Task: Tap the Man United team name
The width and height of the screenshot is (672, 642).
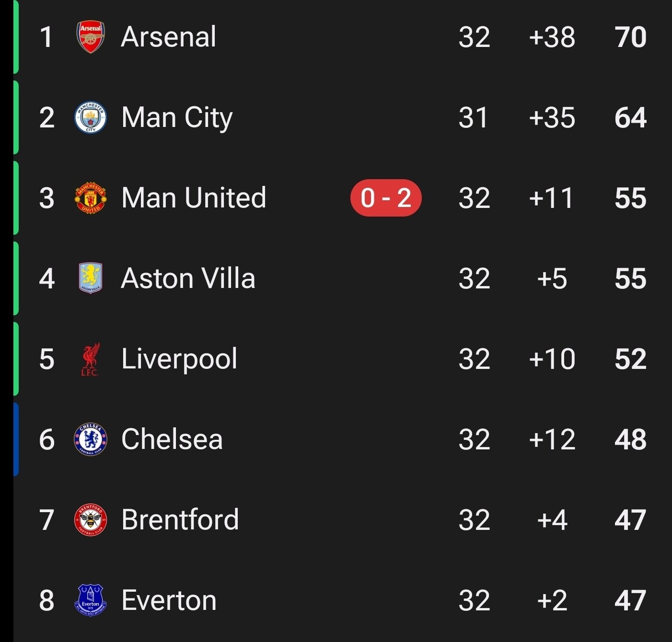Action: (194, 198)
